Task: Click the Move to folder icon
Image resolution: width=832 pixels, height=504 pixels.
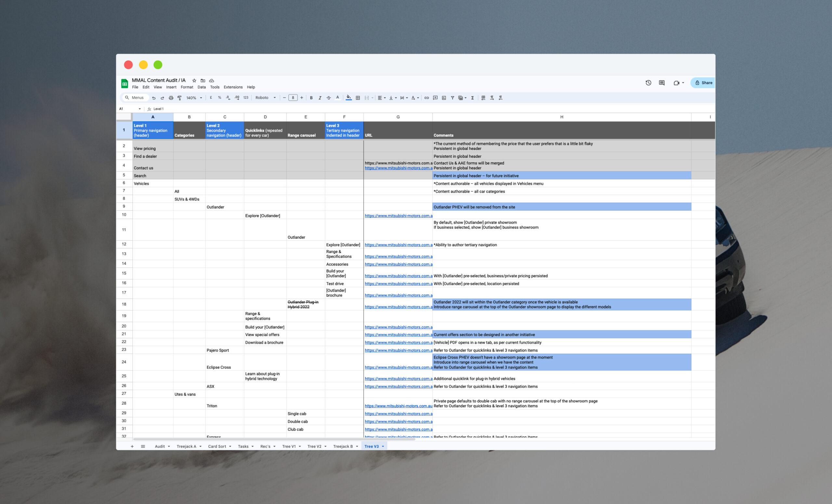Action: tap(203, 81)
